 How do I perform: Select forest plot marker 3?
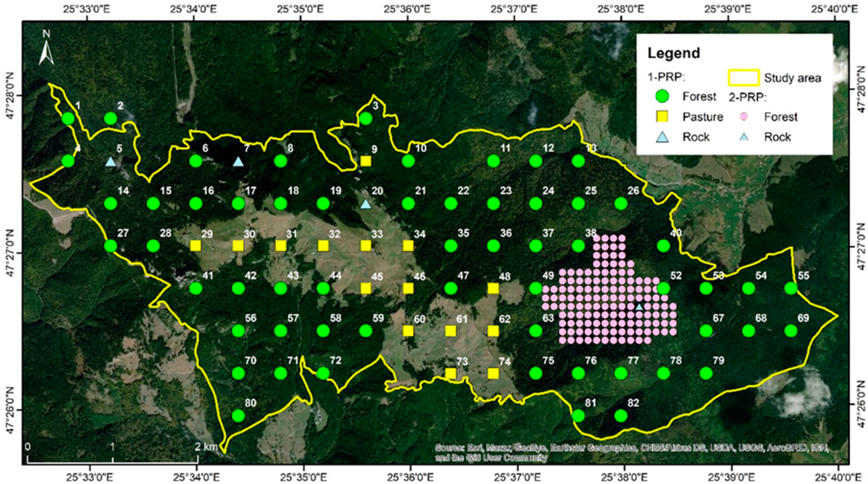(x=366, y=118)
